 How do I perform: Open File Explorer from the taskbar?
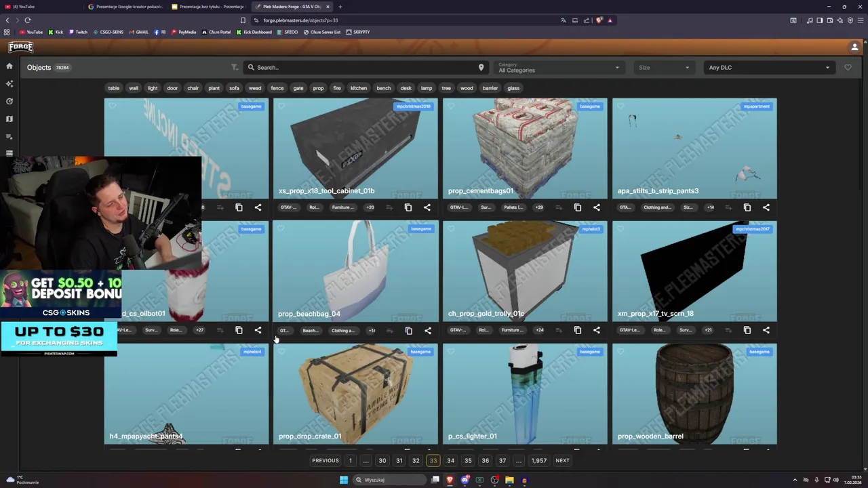point(509,480)
